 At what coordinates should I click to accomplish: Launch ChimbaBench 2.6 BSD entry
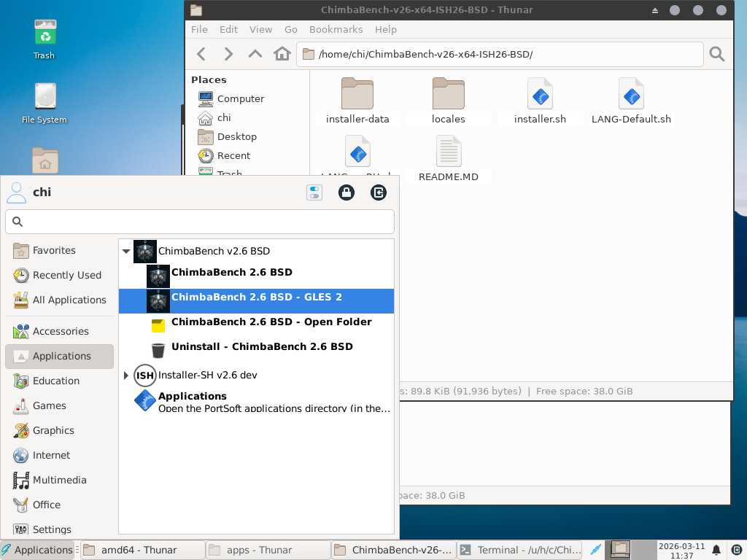[256, 276]
